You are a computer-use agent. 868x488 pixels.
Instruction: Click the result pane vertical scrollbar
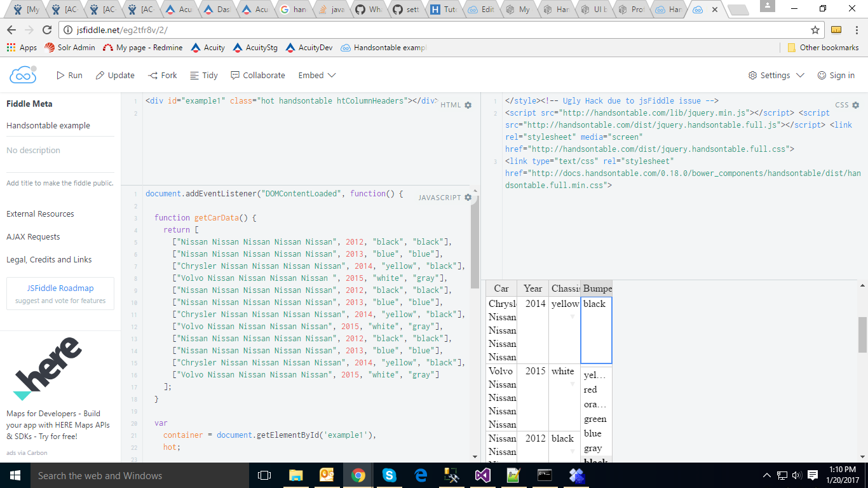[862, 335]
